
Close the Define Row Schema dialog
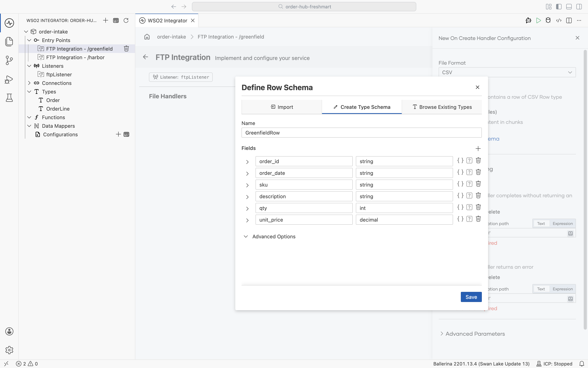pos(477,87)
